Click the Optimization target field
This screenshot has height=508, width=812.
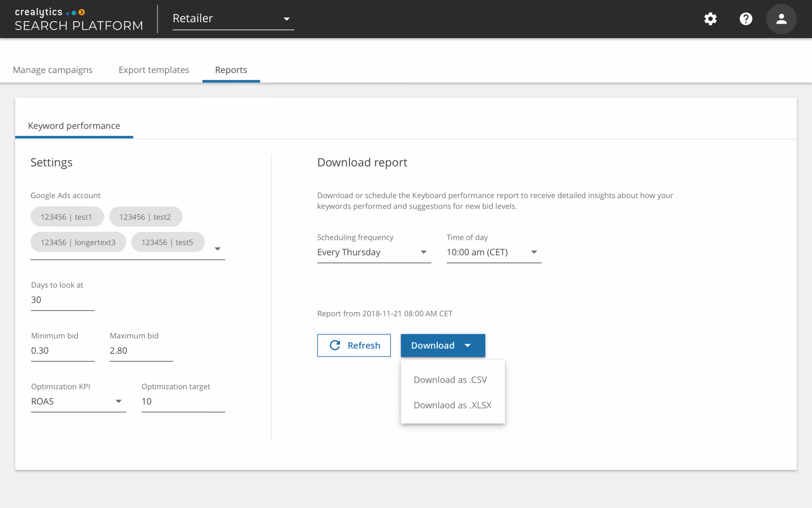(183, 402)
